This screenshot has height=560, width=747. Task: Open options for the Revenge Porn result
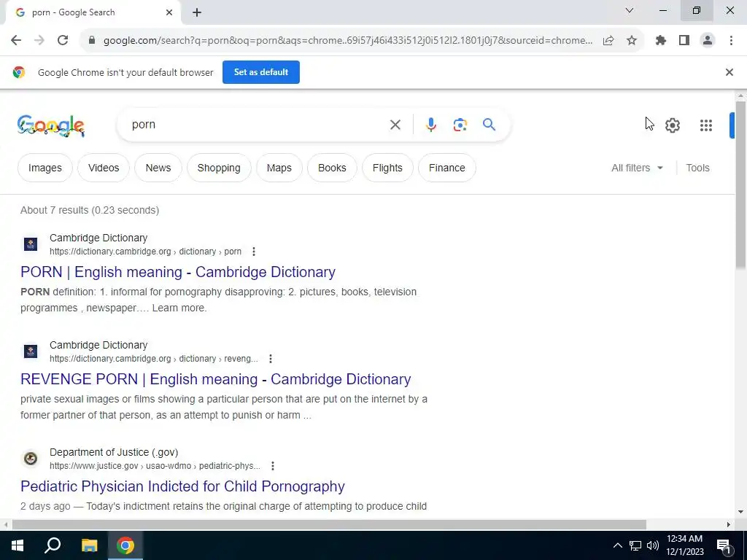[271, 359]
